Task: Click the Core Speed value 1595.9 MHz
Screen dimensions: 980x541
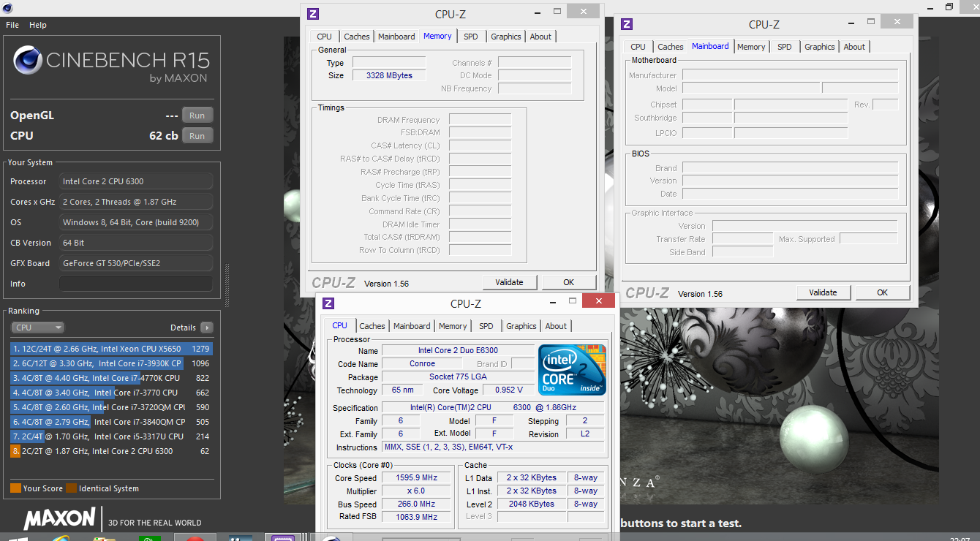Action: click(415, 478)
